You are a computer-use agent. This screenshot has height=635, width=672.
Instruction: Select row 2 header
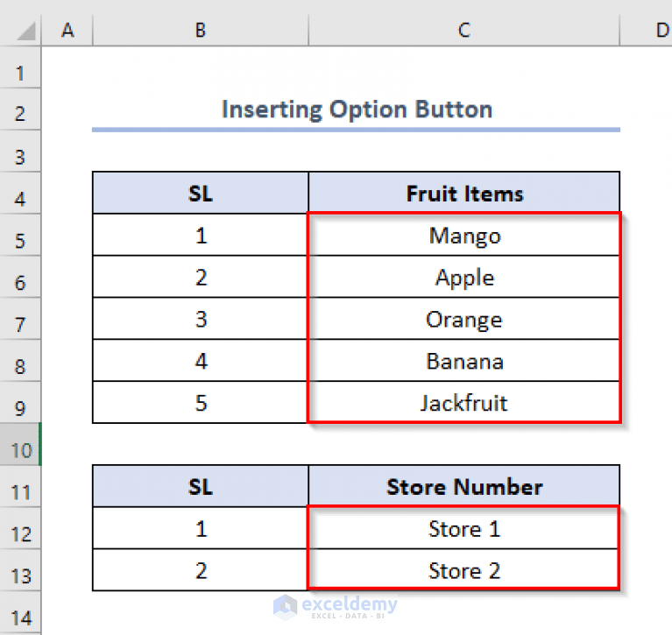[20, 109]
